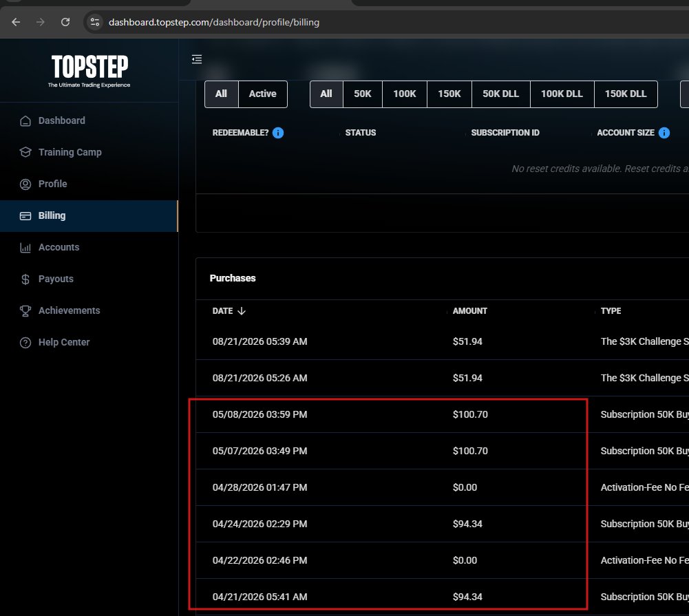Collapse the sidebar menu icon
This screenshot has width=689, height=616.
tap(197, 59)
